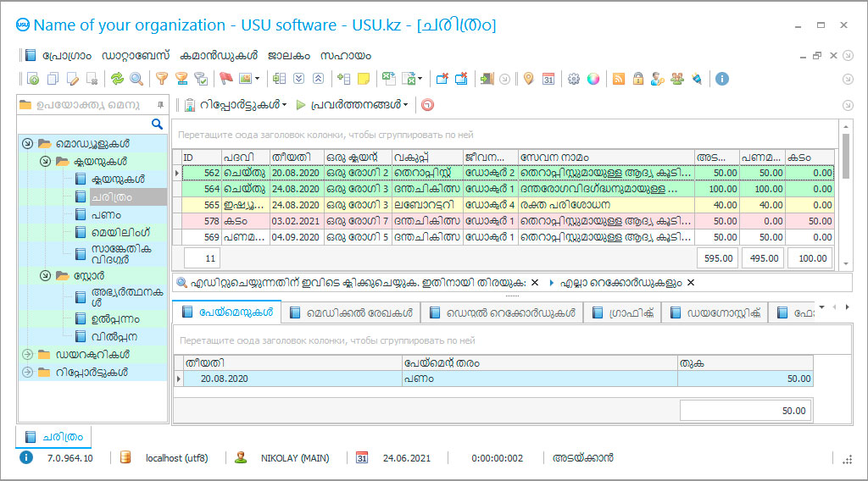Open the settings gear icon

click(574, 79)
